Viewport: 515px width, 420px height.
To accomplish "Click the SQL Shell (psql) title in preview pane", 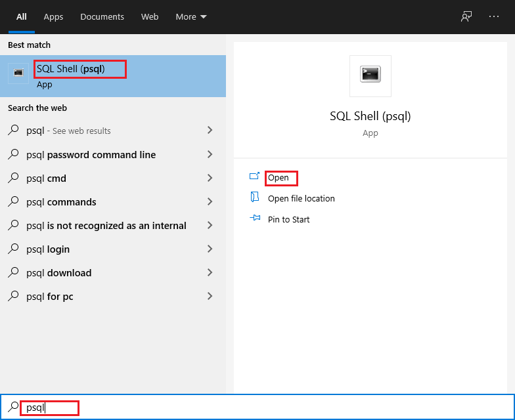I will [x=370, y=116].
